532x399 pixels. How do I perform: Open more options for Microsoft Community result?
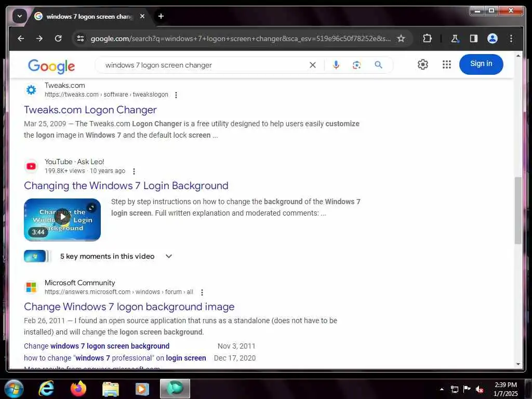tap(202, 292)
